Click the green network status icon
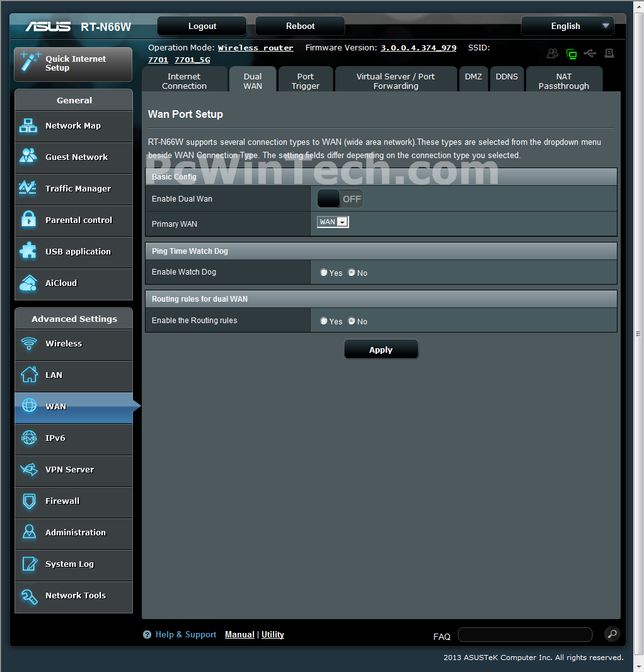644x672 pixels. tap(571, 54)
